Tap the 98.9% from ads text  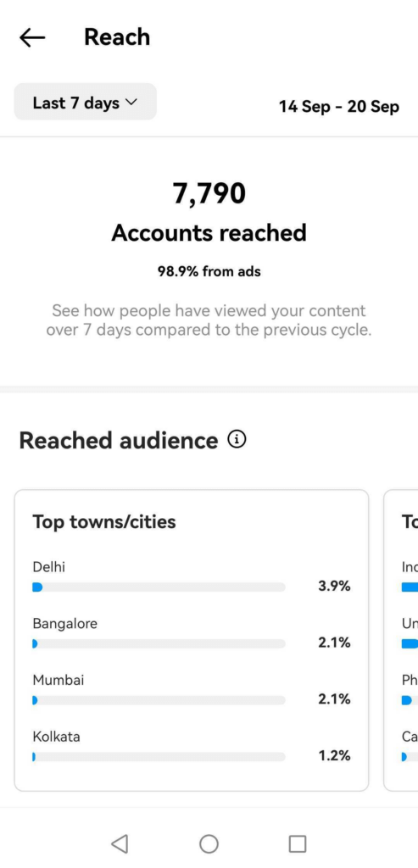click(209, 271)
